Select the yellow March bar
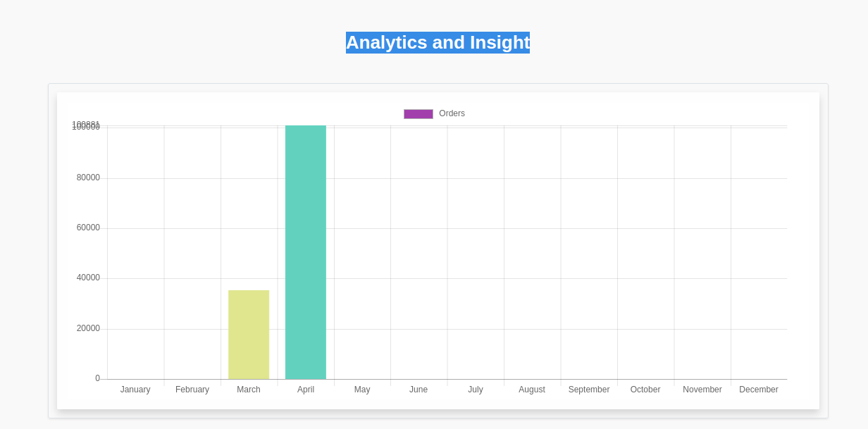The height and width of the screenshot is (429, 868). click(249, 335)
